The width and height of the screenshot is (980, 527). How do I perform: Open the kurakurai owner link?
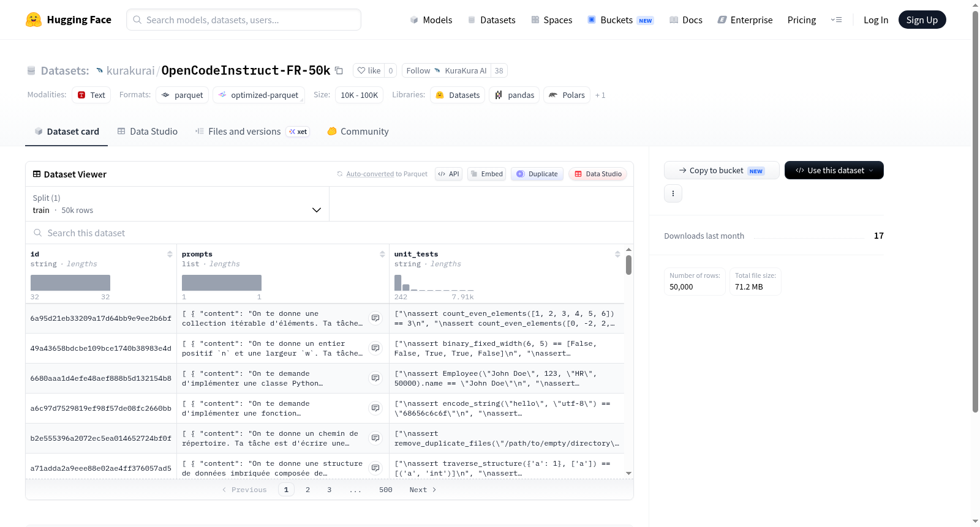pos(130,70)
